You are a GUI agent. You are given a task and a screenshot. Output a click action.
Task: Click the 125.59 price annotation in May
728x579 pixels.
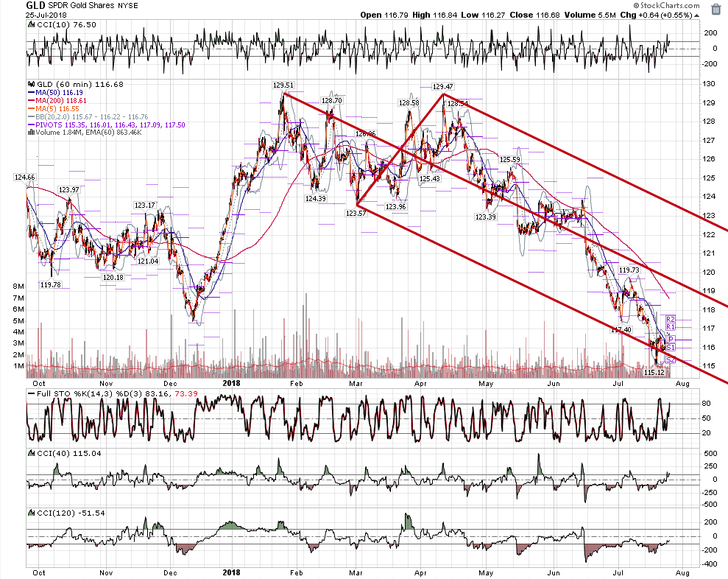click(510, 160)
